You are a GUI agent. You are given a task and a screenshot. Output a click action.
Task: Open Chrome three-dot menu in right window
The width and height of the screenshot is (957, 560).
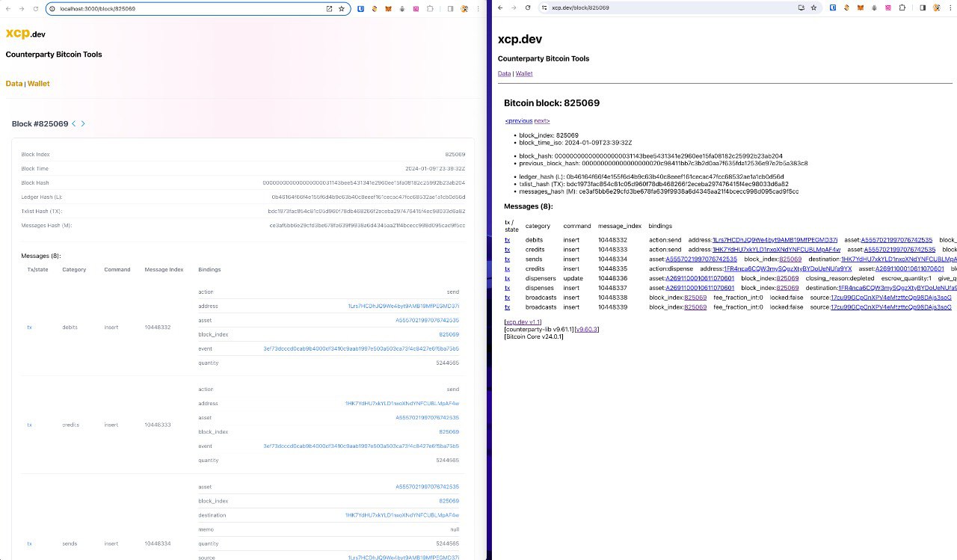click(x=950, y=7)
